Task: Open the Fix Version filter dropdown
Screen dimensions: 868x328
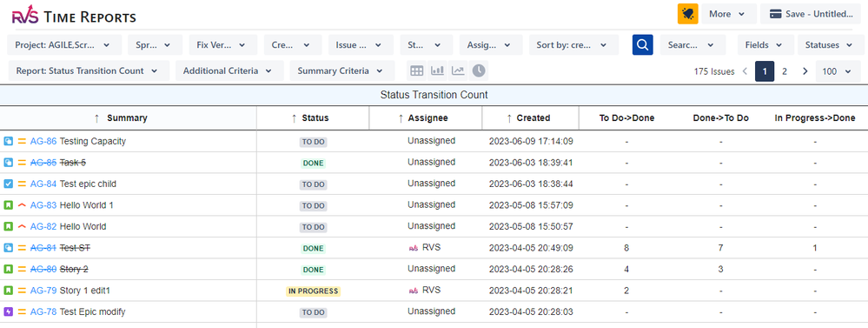Action: 223,45
